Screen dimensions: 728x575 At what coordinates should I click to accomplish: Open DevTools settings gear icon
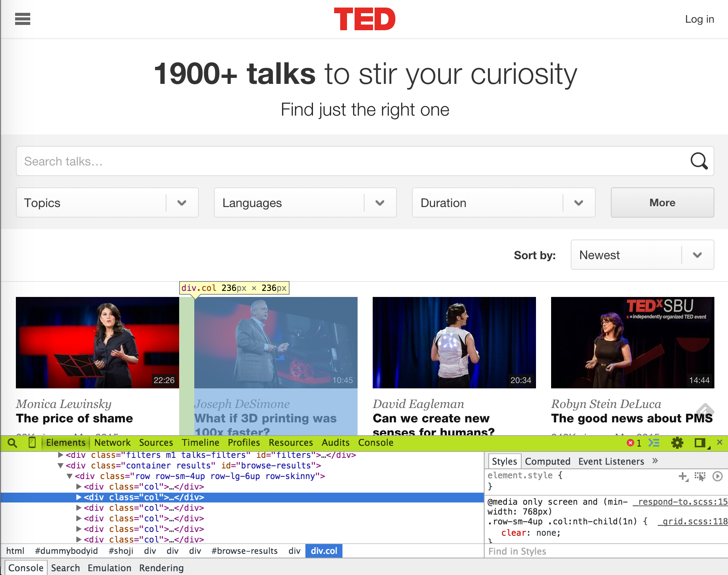(x=677, y=443)
